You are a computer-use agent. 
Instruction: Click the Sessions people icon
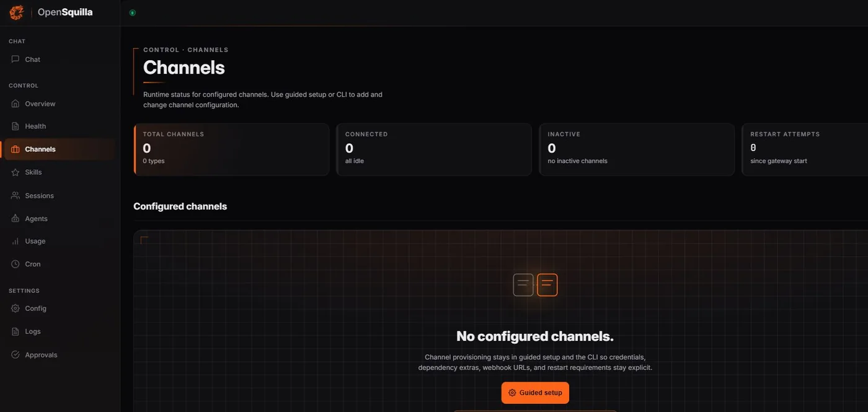(15, 196)
